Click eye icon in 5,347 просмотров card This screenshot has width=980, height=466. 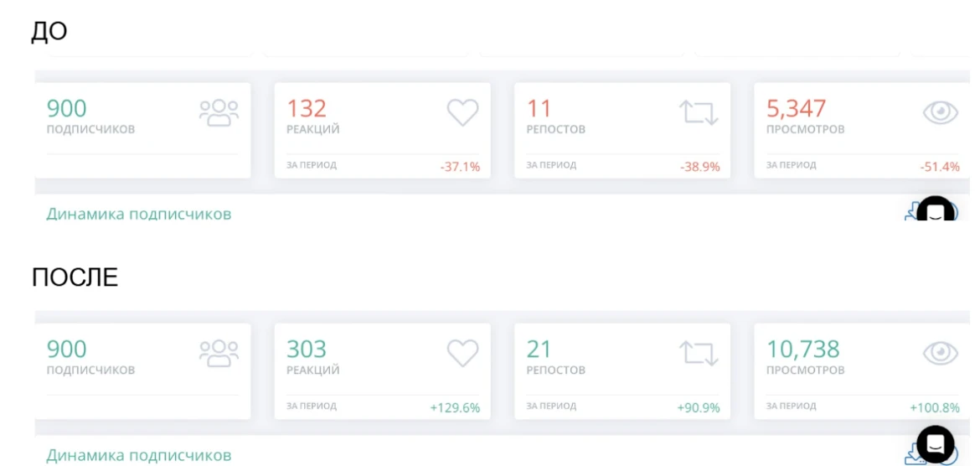(x=940, y=112)
